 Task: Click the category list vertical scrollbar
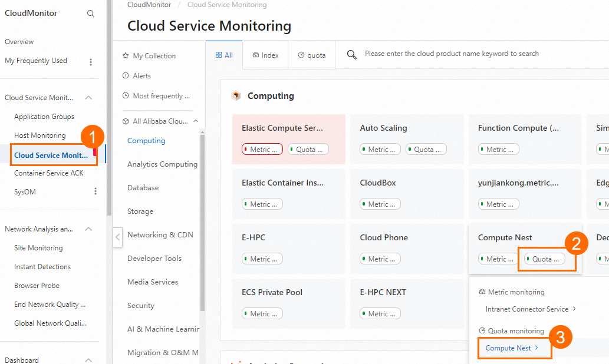tap(202, 222)
